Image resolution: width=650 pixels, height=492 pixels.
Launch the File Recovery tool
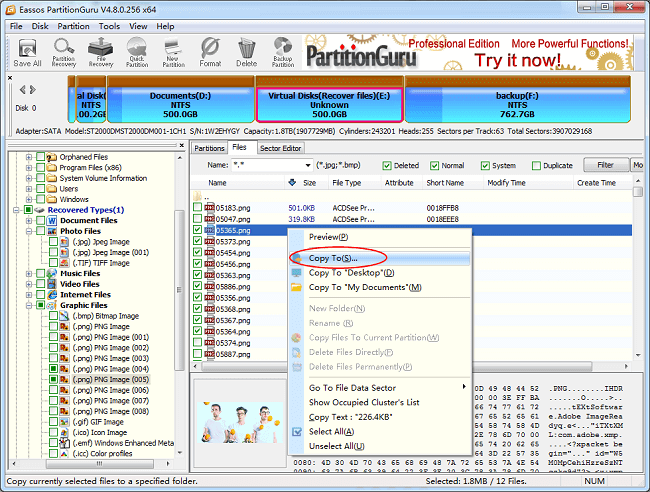click(101, 53)
